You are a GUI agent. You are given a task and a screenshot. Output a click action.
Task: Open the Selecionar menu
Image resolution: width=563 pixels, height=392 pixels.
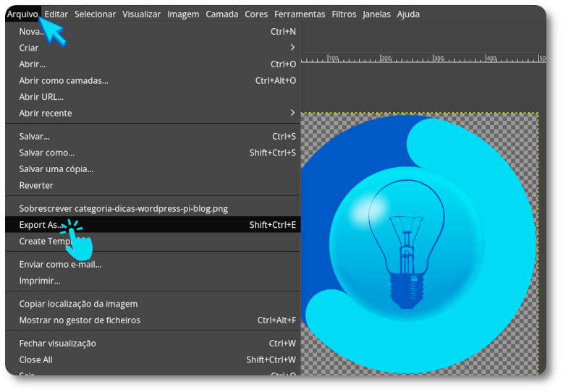point(95,14)
